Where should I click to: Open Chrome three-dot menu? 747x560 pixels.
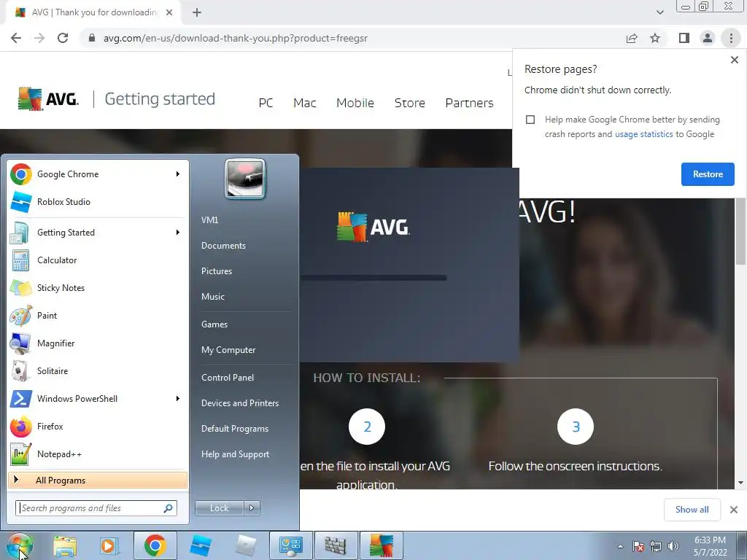[731, 38]
